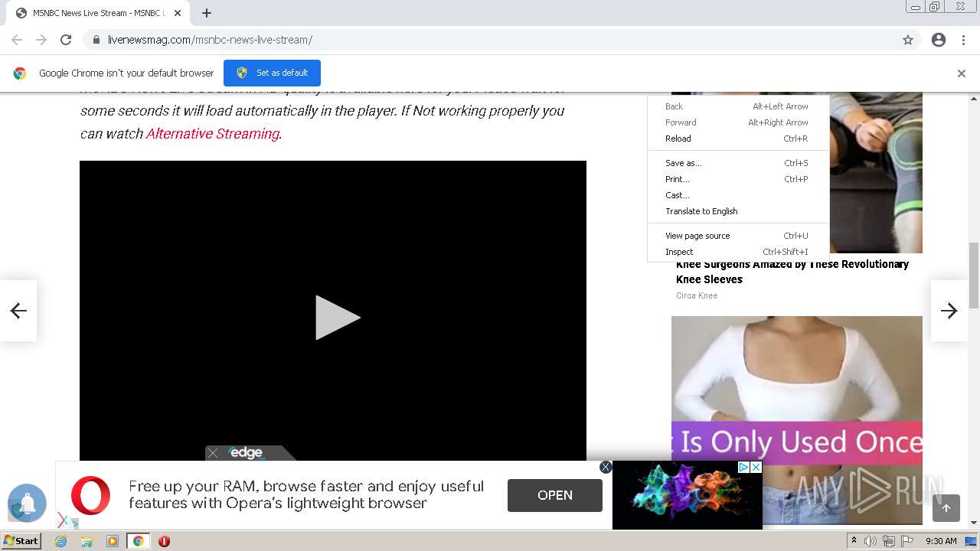Image resolution: width=980 pixels, height=551 pixels.
Task: Open file explorer from taskbar
Action: coord(87,541)
